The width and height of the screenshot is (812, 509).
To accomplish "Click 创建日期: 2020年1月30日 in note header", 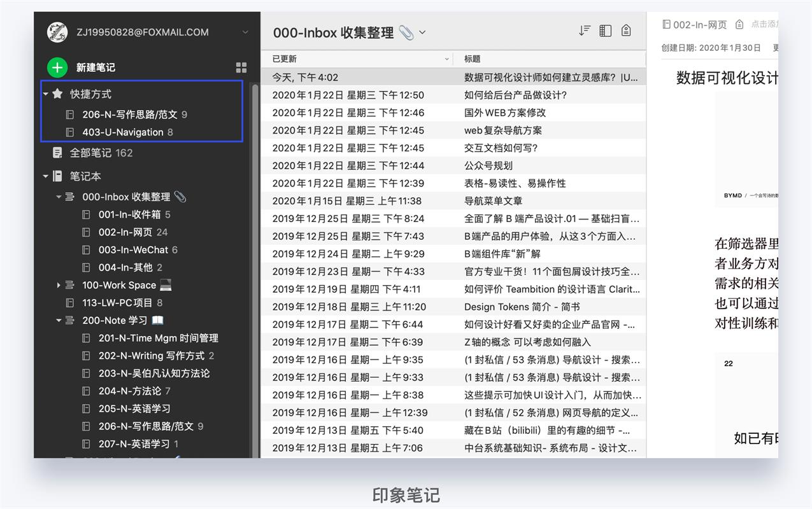I will 711,48.
